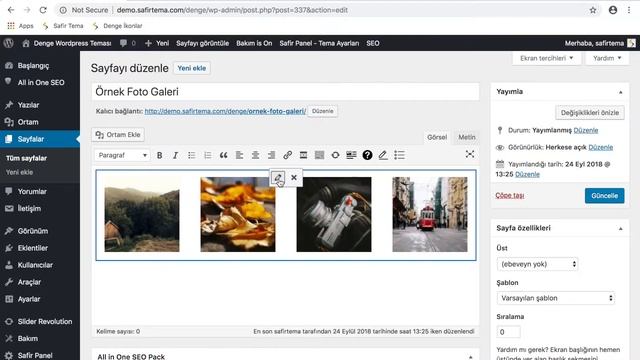Click Yeni ekle next to page heading
This screenshot has height=360, width=640.
click(x=191, y=68)
